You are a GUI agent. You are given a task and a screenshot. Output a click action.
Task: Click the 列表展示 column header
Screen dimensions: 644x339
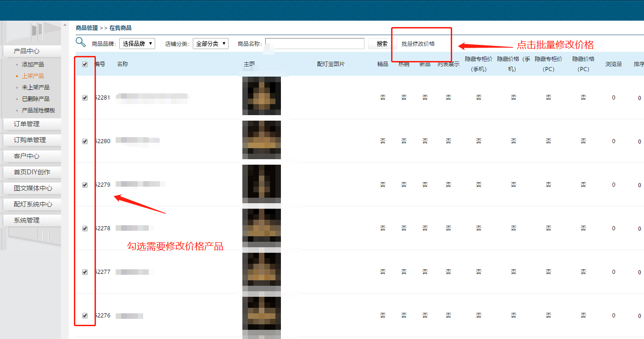pyautogui.click(x=448, y=64)
